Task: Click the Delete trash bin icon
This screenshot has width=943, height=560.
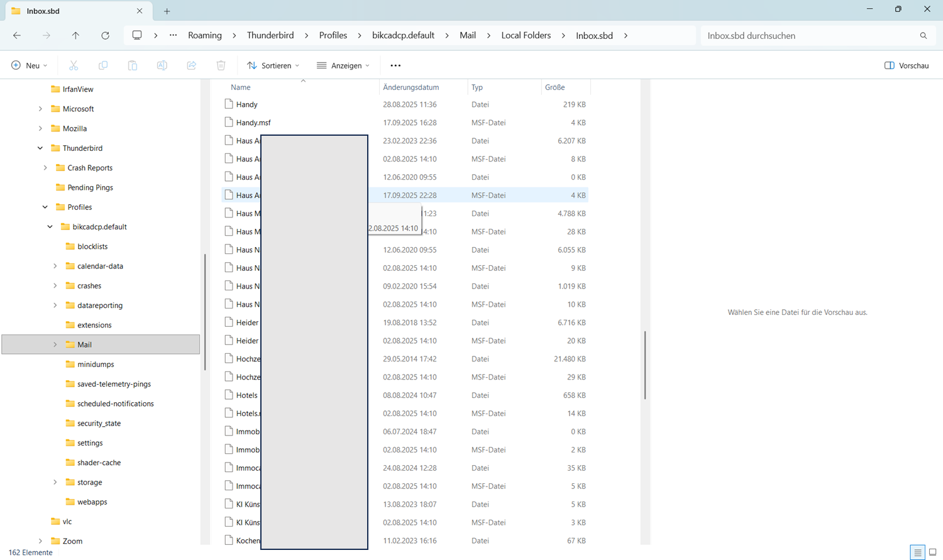Action: 221,65
